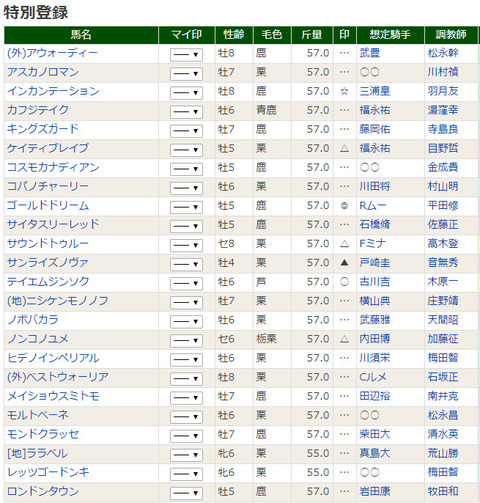Click the ▲ mark in サンライズノヴァ row
480x503 pixels.
coord(345,263)
